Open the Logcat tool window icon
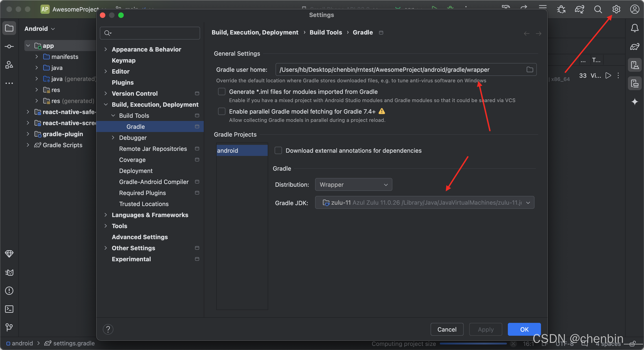 9,273
